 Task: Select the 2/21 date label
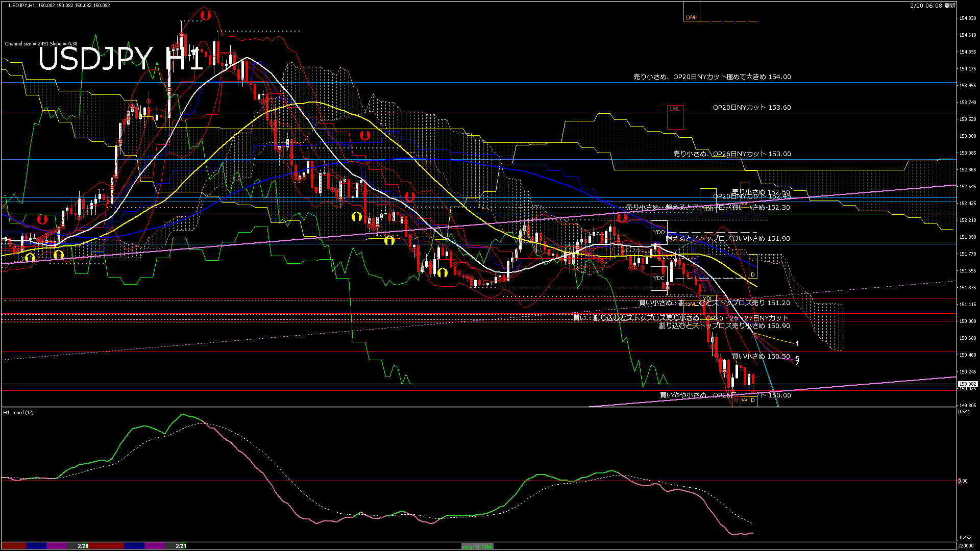click(x=181, y=546)
